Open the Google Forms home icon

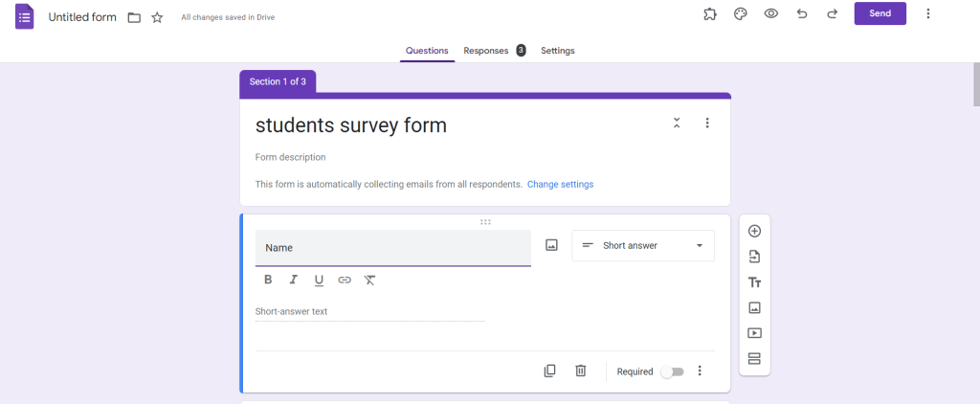pyautogui.click(x=24, y=16)
